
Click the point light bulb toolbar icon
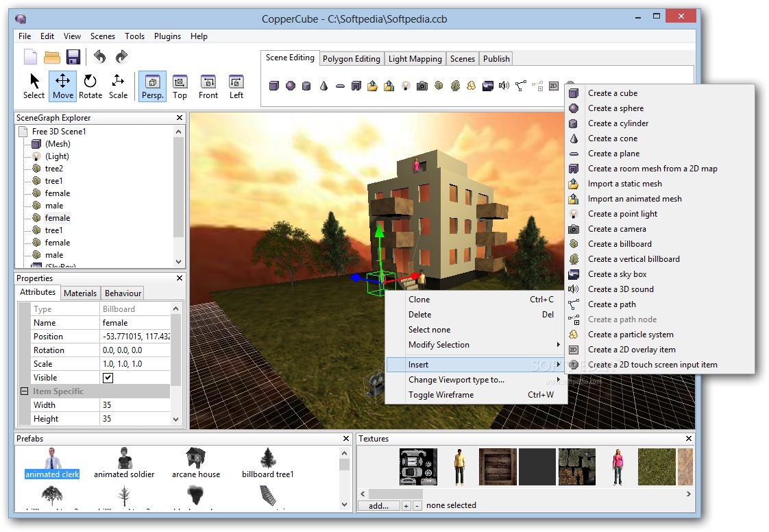coord(406,86)
